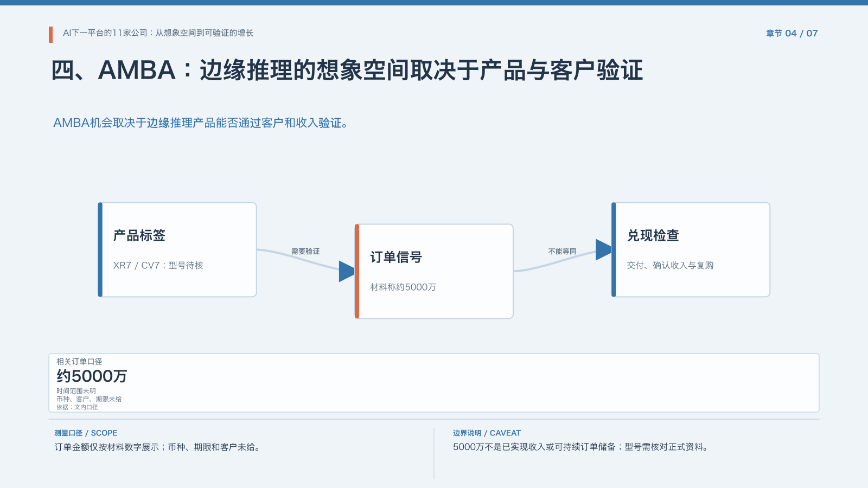
Task: Click the note '币种、客户、期限未给'
Action: (89, 399)
